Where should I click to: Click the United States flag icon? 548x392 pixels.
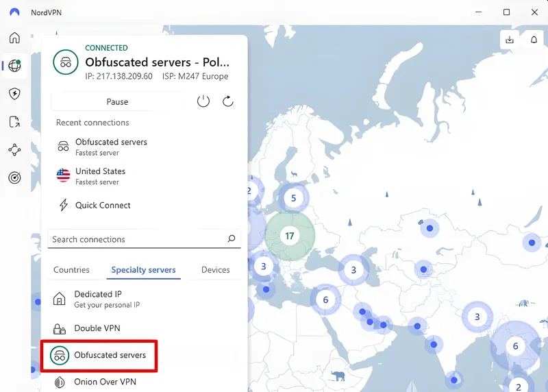63,175
